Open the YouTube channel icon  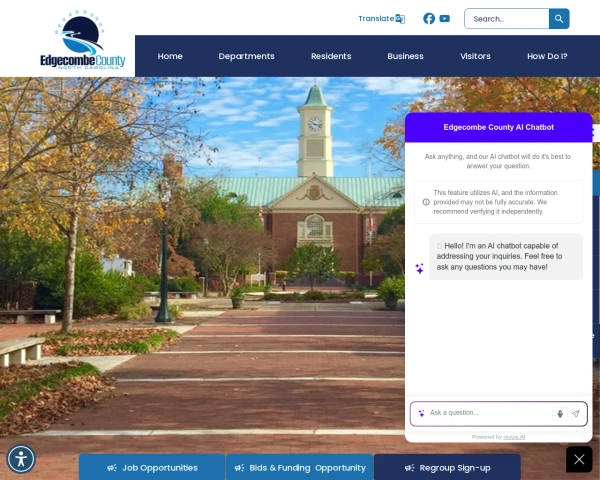445,18
